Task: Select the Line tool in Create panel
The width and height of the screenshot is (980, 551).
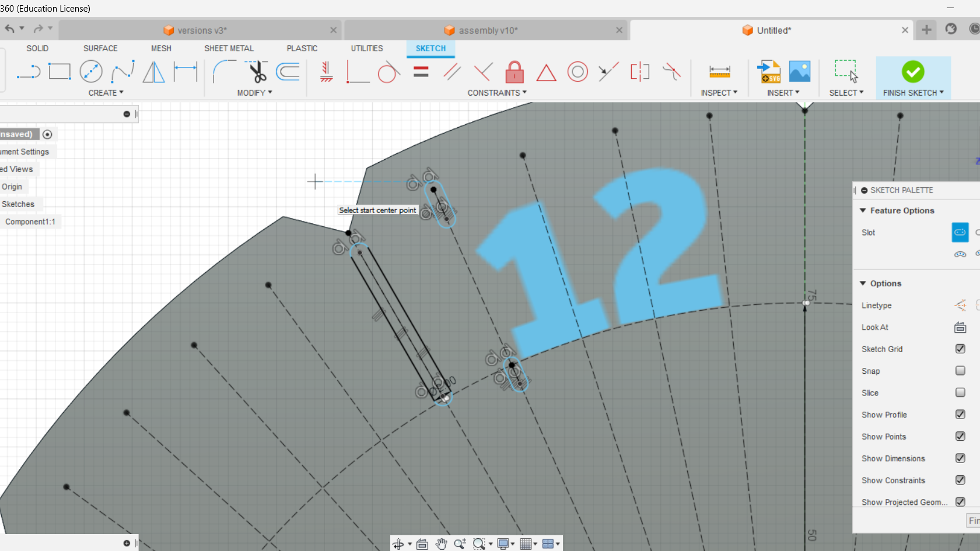Action: click(x=28, y=71)
